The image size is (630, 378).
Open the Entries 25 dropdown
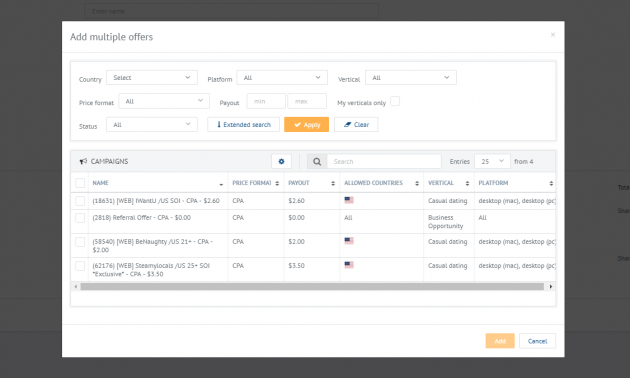[x=492, y=161]
